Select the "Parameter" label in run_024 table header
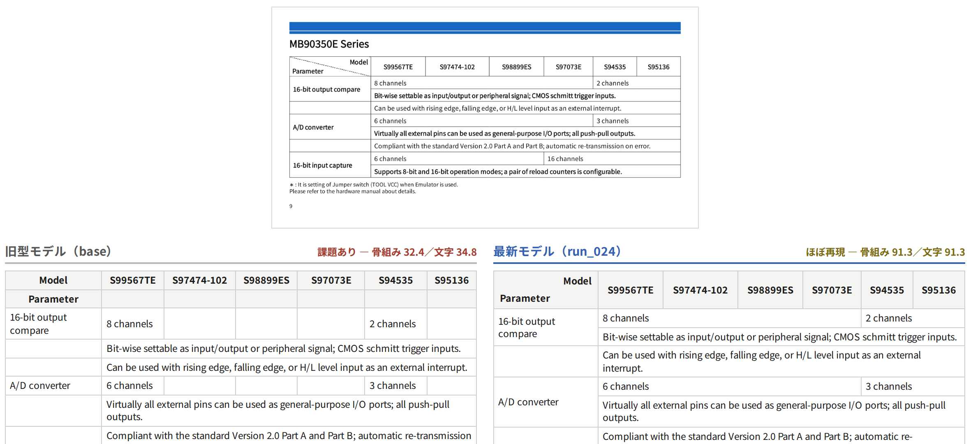This screenshot has width=980, height=444. [525, 298]
